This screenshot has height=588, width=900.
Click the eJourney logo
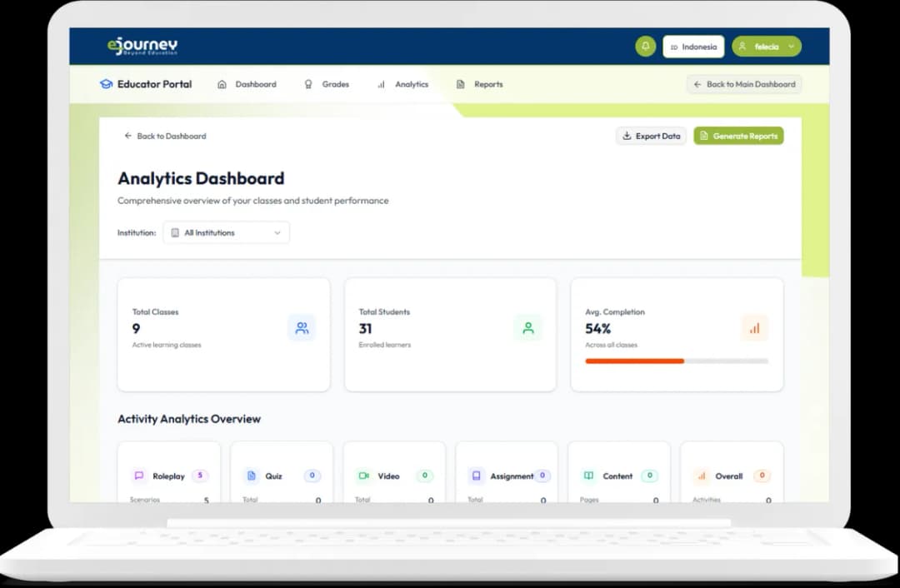(x=142, y=47)
